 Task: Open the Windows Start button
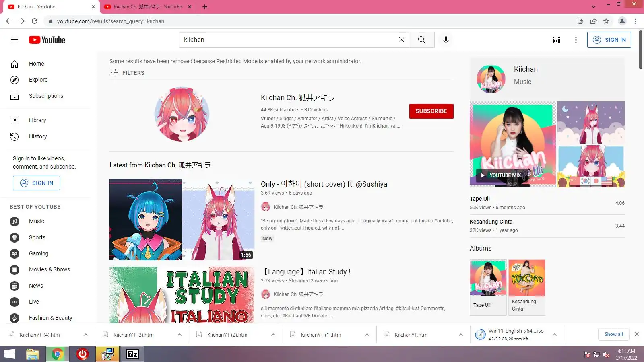(10, 354)
